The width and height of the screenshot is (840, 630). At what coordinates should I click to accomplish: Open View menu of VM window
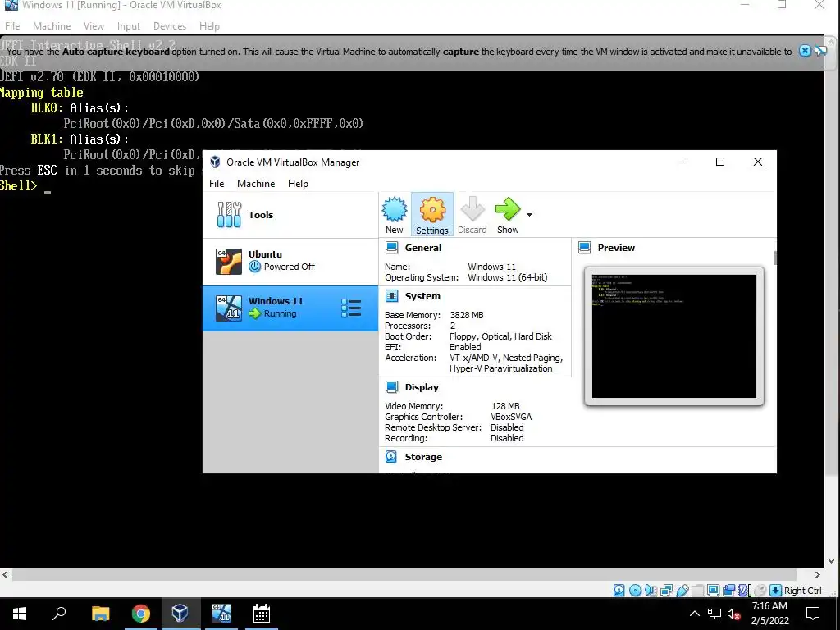(x=94, y=25)
